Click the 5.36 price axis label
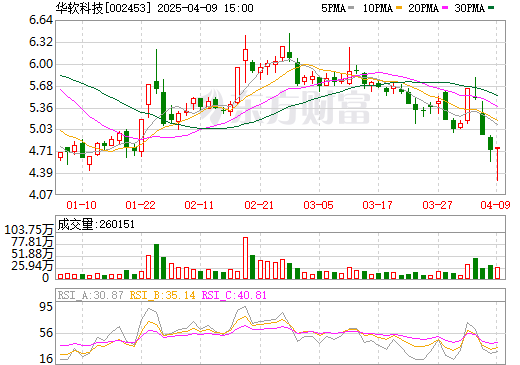The image size is (520, 365). (x=41, y=108)
